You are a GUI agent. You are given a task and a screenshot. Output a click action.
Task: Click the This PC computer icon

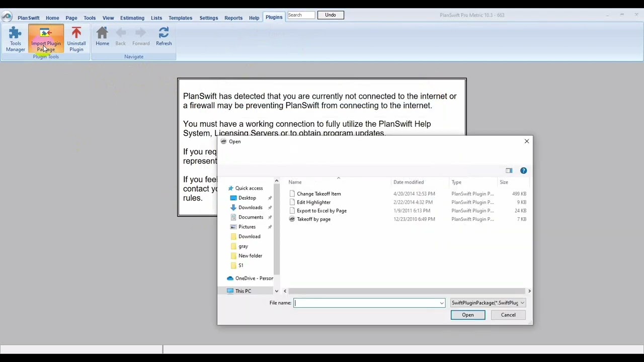click(x=230, y=291)
